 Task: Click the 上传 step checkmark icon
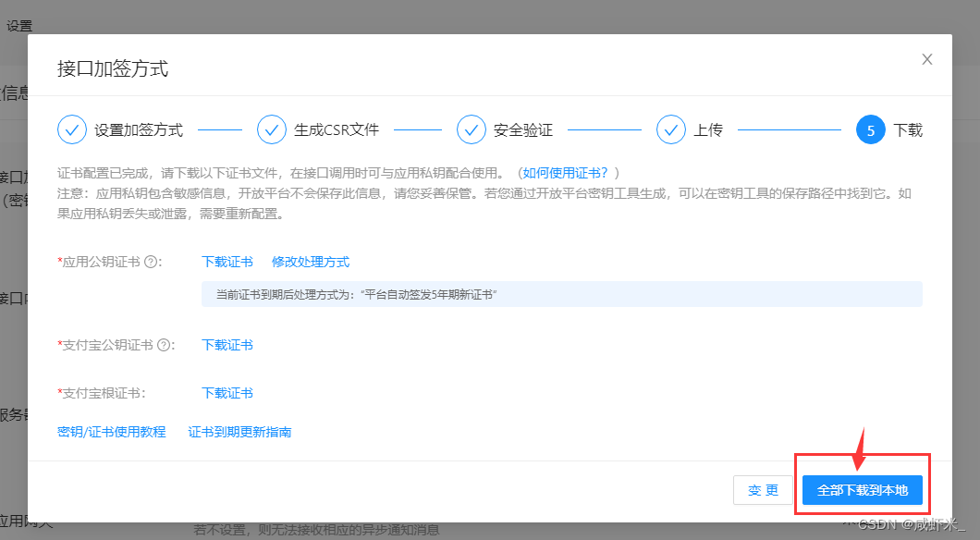click(x=671, y=129)
